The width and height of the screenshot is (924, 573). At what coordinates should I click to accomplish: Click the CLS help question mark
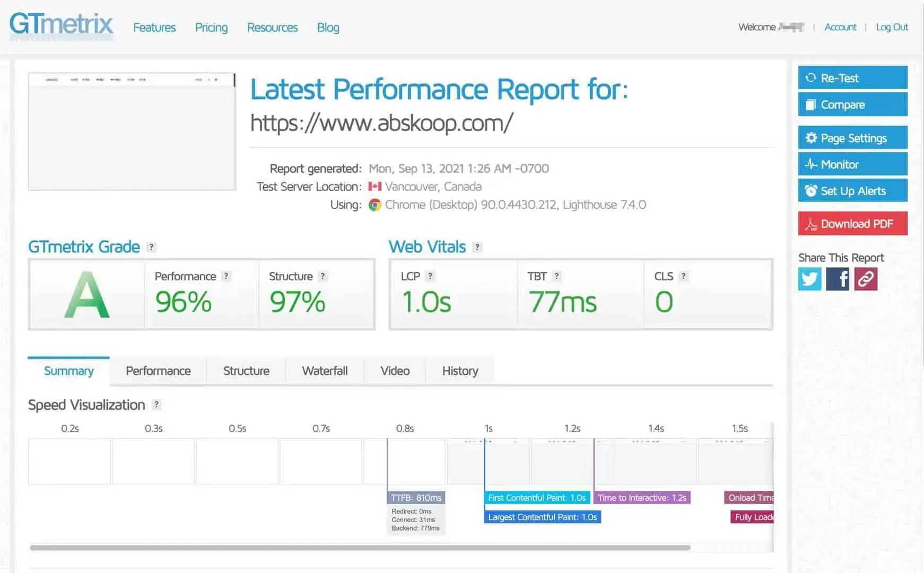(683, 276)
